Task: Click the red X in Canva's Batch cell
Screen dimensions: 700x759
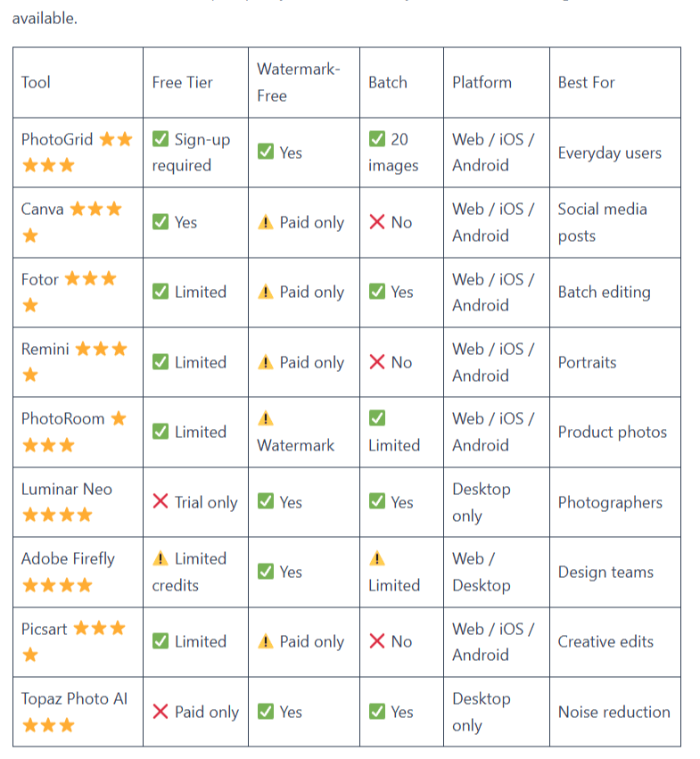Action: pos(377,222)
